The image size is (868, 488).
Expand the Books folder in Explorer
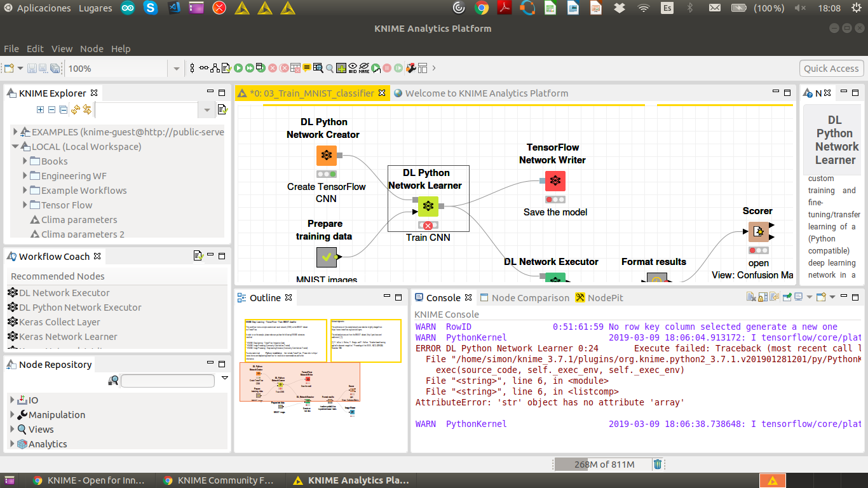pos(25,161)
